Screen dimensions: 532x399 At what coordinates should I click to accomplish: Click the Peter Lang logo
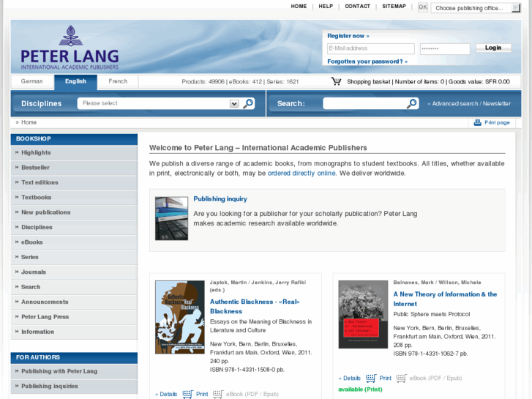70,48
